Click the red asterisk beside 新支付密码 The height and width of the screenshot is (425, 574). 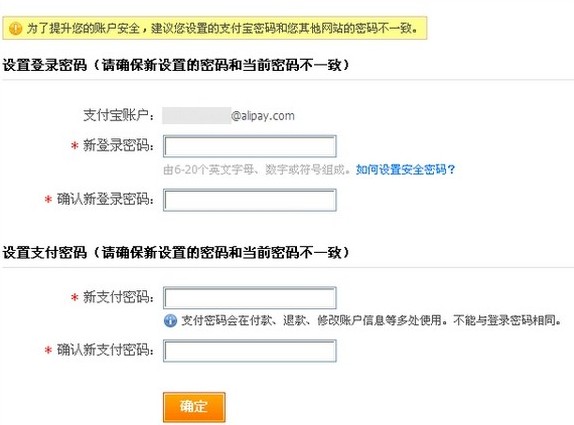click(75, 297)
